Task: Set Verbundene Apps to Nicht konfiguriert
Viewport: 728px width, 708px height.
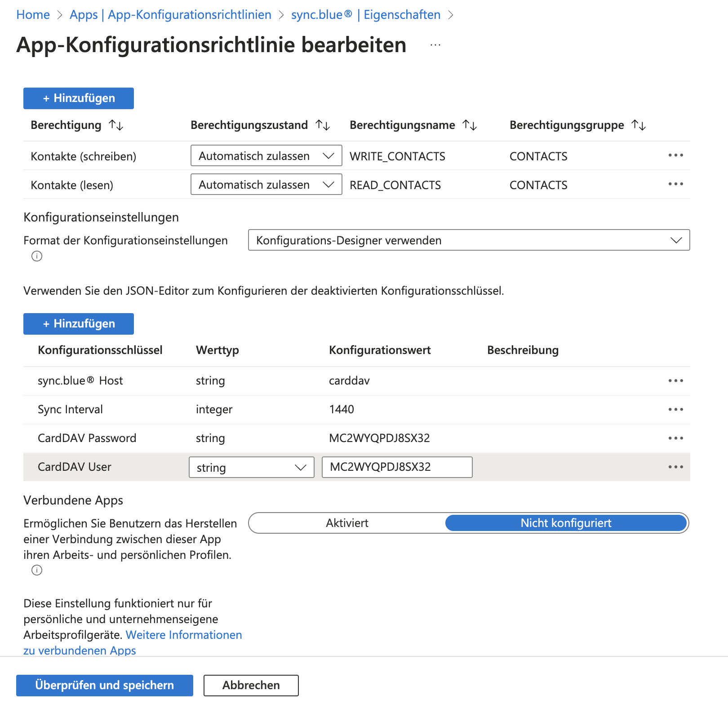Action: tap(566, 523)
